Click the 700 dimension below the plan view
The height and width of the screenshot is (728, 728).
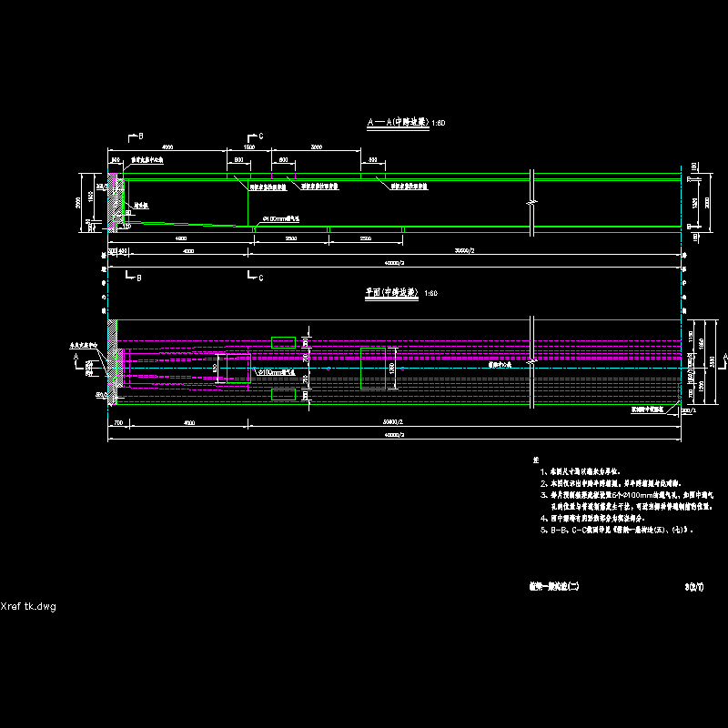(118, 423)
